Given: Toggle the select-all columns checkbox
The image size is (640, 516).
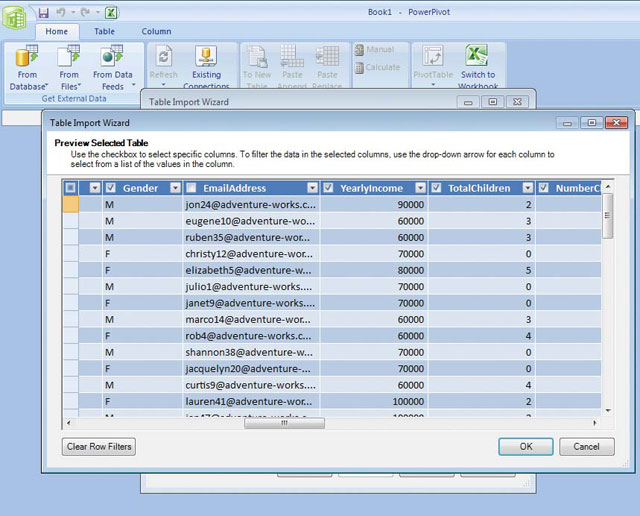Looking at the screenshot, I should [71, 188].
